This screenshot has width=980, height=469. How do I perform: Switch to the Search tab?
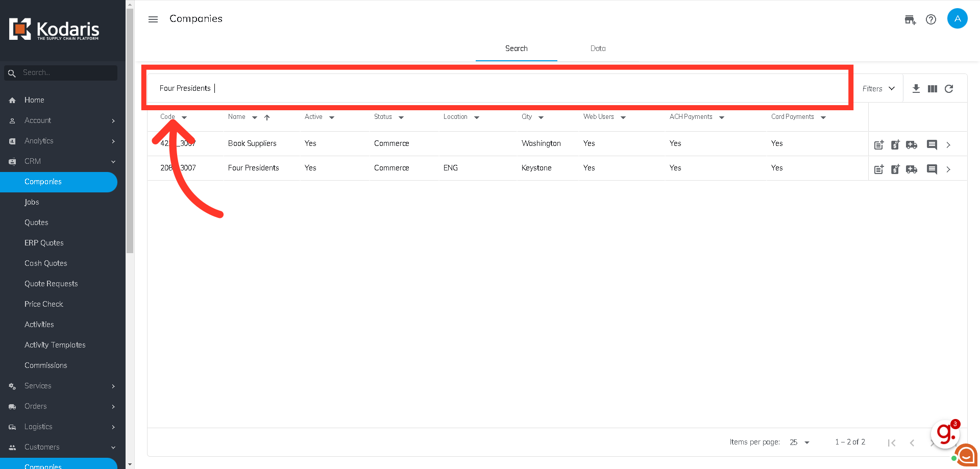517,48
